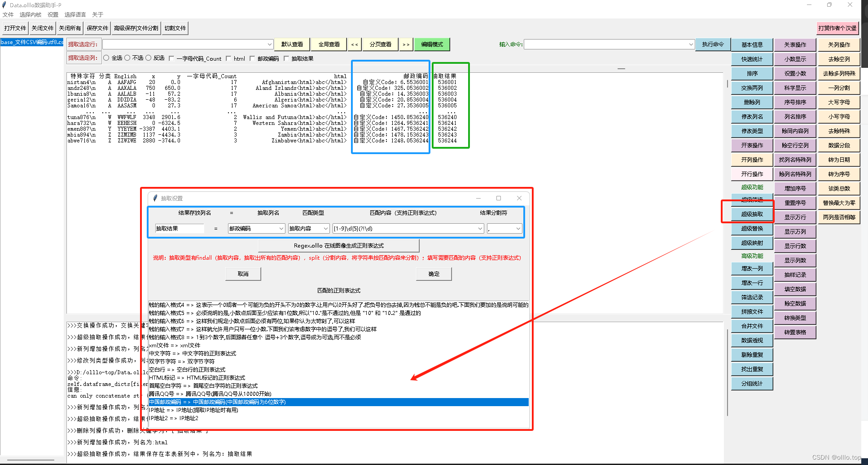Open Regex.olllo 在线图像生成正则表达式 link button
Screen dimensions: 868x465
click(x=339, y=246)
